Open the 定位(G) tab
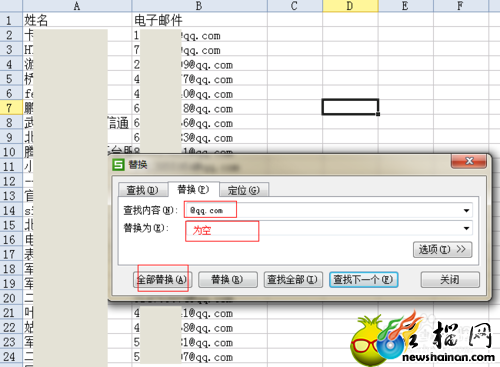Viewport: 500px width, 367px height. click(244, 190)
